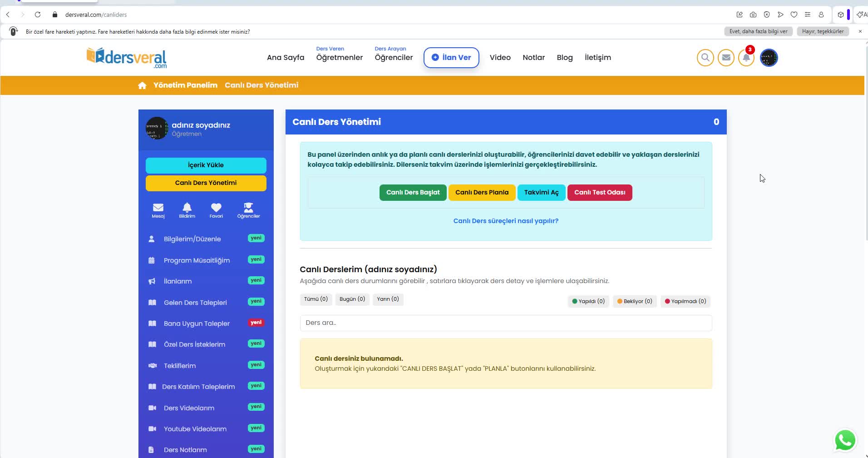868x458 pixels.
Task: Open Favori heart icon in sidebar
Action: click(x=216, y=210)
